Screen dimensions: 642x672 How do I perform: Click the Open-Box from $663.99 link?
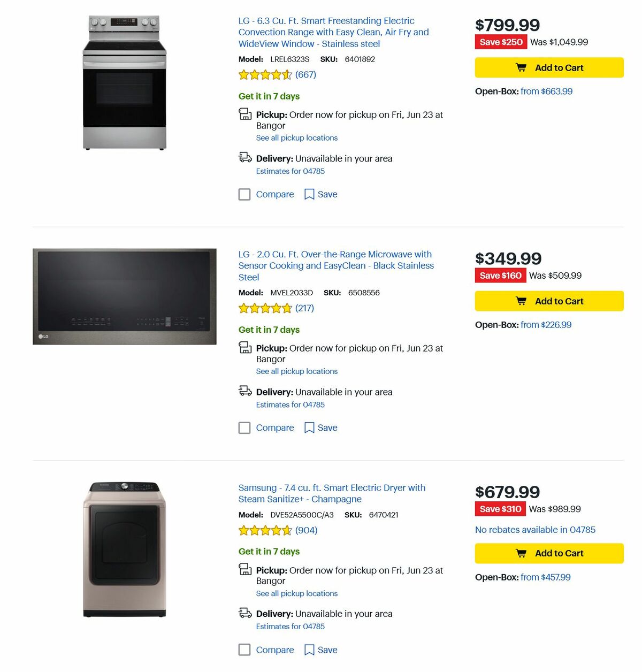pyautogui.click(x=546, y=91)
